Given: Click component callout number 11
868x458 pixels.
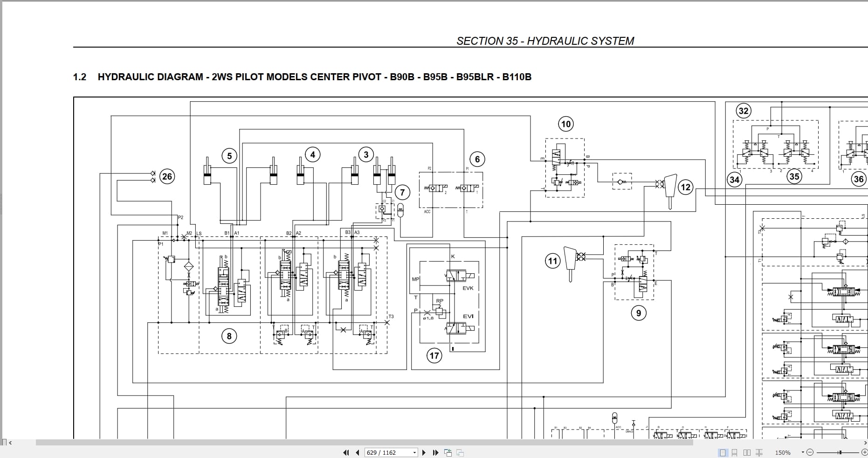Looking at the screenshot, I should click(552, 261).
